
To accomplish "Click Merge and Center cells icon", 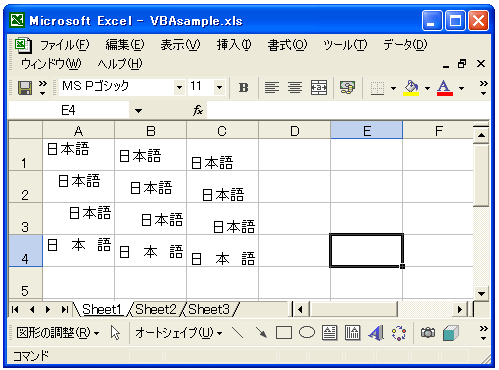I will (x=319, y=88).
